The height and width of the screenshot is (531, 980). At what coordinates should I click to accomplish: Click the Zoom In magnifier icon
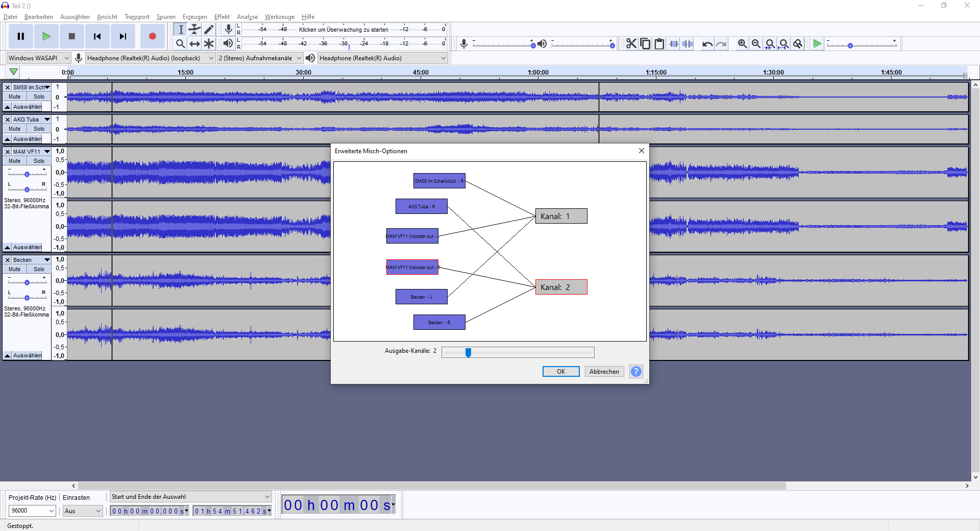coord(742,44)
